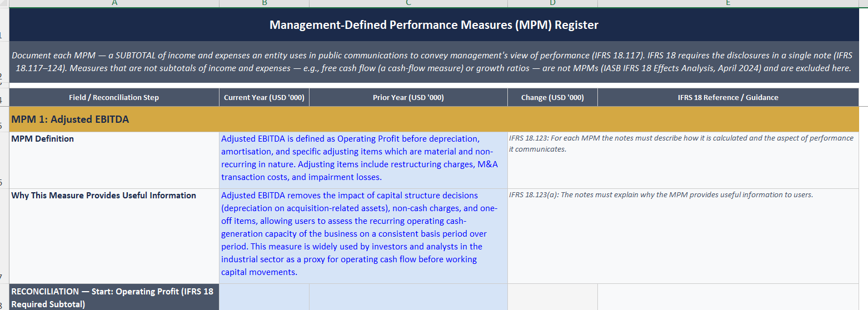Select the 'IFRS 18 Reference / Guidance' header
The image size is (868, 310).
pos(728,97)
